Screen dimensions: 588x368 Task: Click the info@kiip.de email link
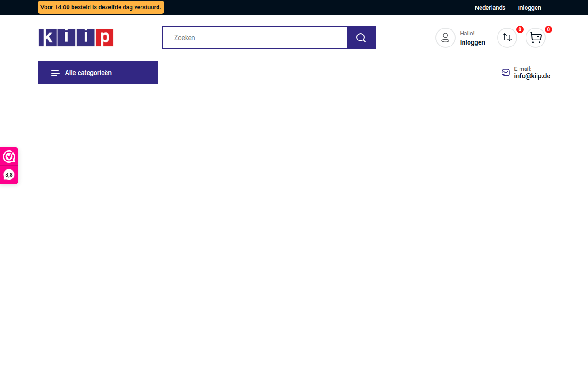[532, 76]
